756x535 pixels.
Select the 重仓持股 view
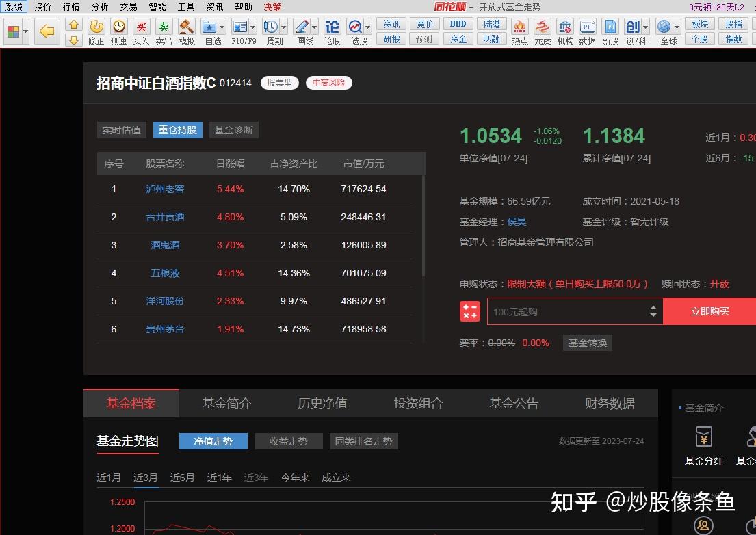(x=177, y=130)
